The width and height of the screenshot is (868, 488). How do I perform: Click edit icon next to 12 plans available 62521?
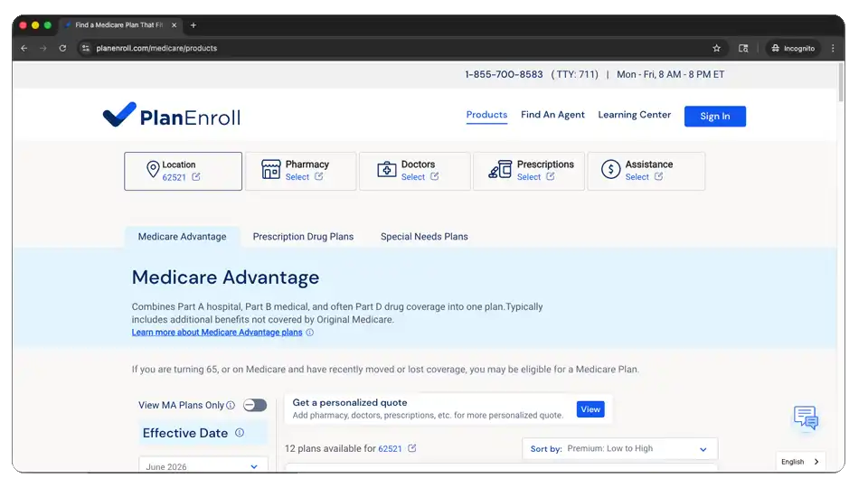(412, 448)
